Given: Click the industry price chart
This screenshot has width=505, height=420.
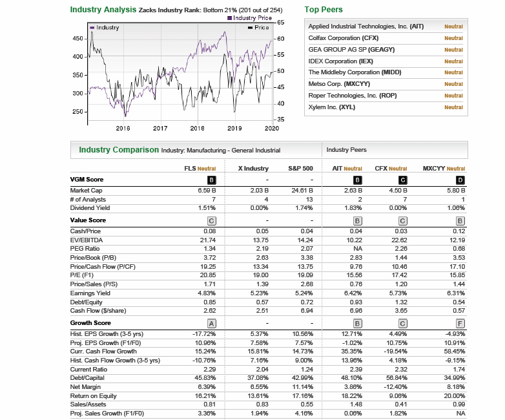Looking at the screenshot, I should 180,74.
